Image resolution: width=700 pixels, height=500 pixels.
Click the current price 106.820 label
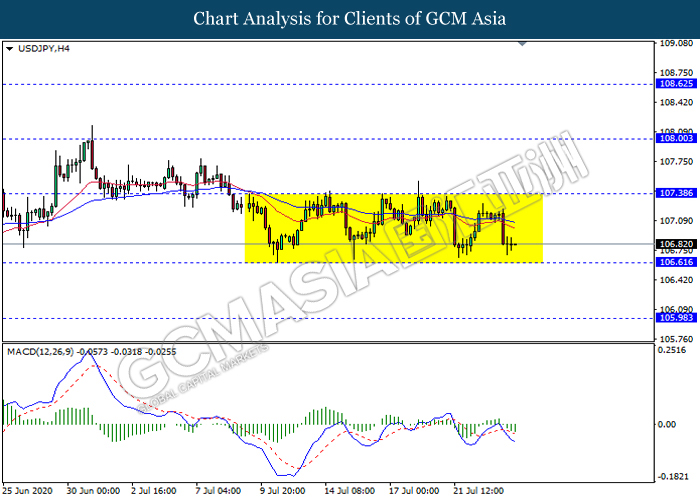676,244
